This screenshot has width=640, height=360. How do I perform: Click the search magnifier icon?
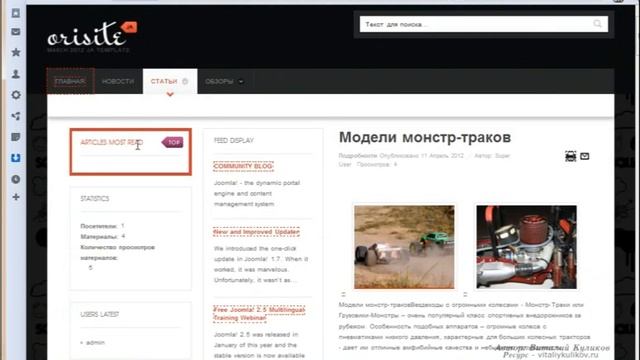pos(597,24)
